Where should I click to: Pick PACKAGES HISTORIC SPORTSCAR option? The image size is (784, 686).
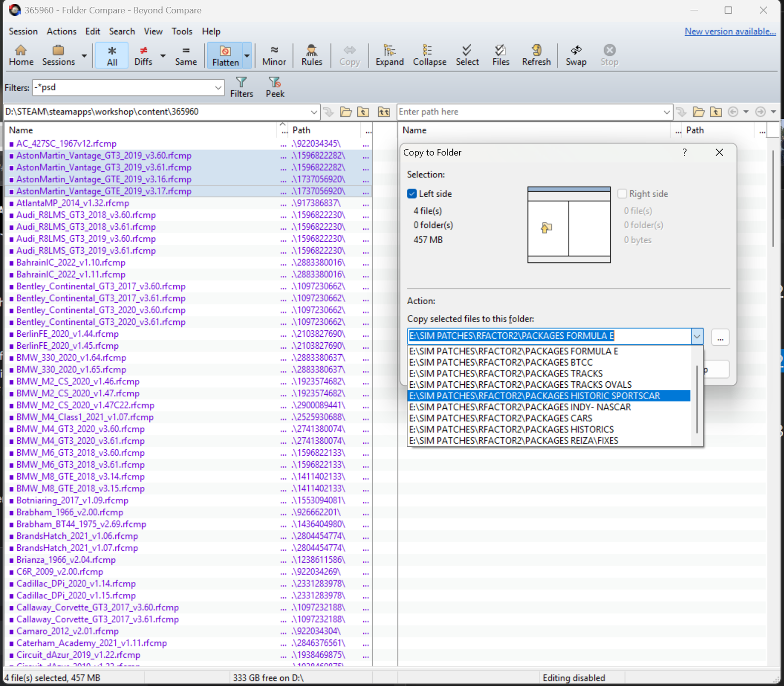pos(548,396)
